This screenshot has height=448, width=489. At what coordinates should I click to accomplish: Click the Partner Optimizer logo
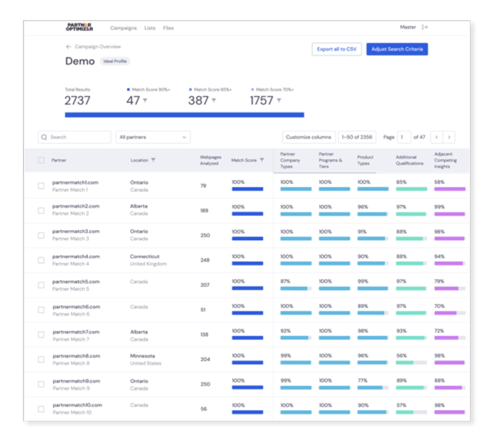click(x=79, y=27)
